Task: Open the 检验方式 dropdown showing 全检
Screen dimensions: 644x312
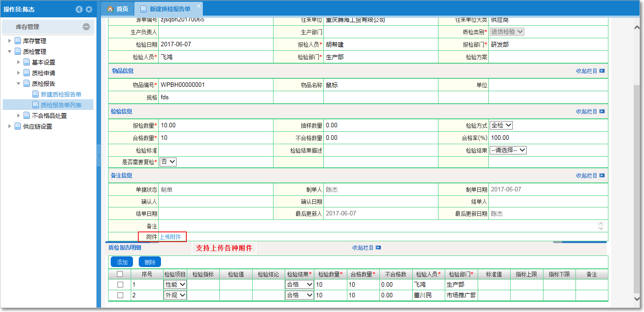Action: pos(502,126)
